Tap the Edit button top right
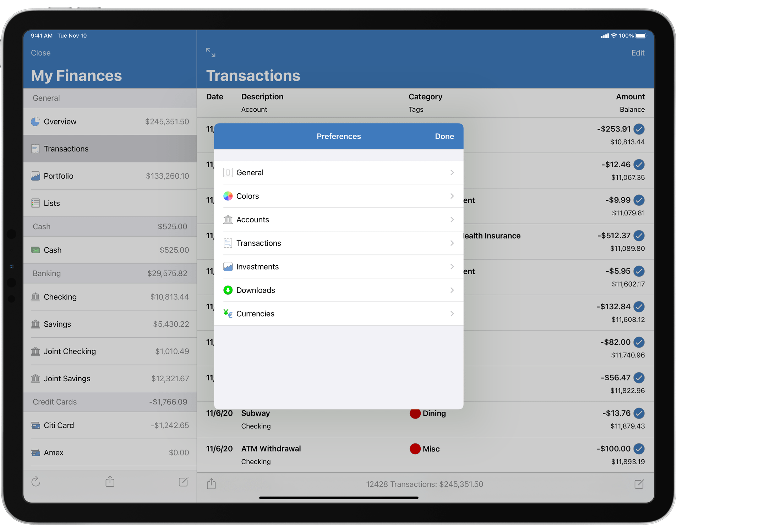Screen dimensions: 781x532 click(638, 53)
